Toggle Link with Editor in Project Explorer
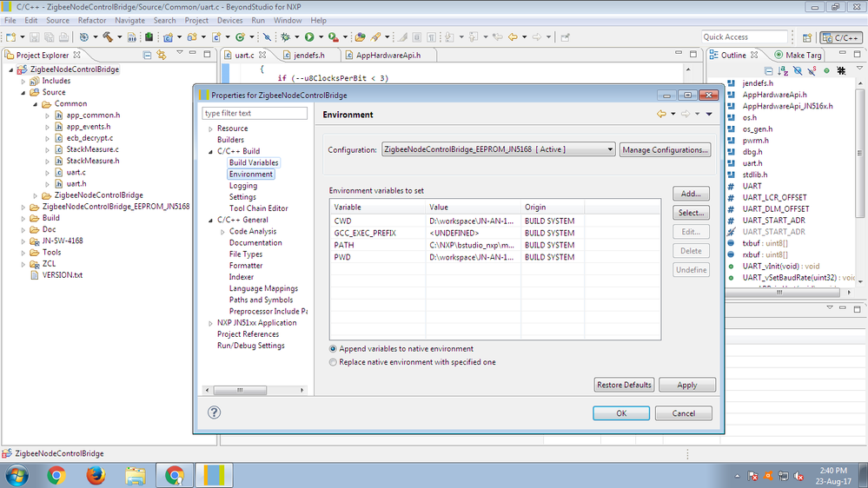The image size is (868, 488). click(161, 55)
